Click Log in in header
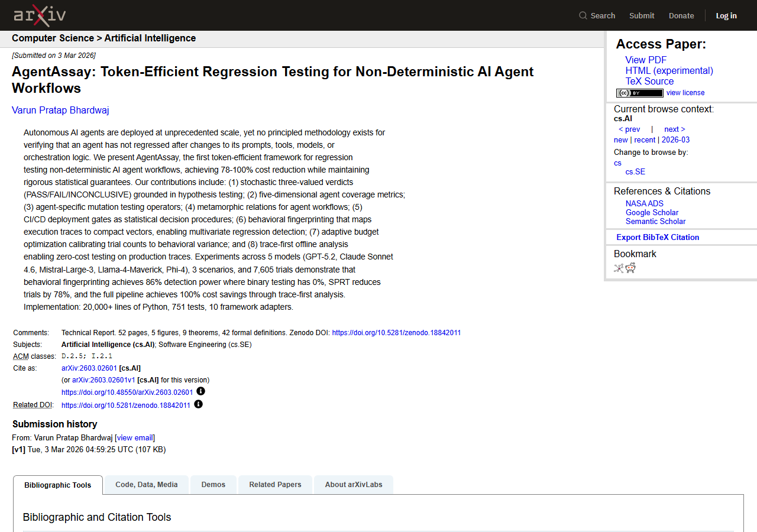Image resolution: width=757 pixels, height=532 pixels. click(x=726, y=15)
